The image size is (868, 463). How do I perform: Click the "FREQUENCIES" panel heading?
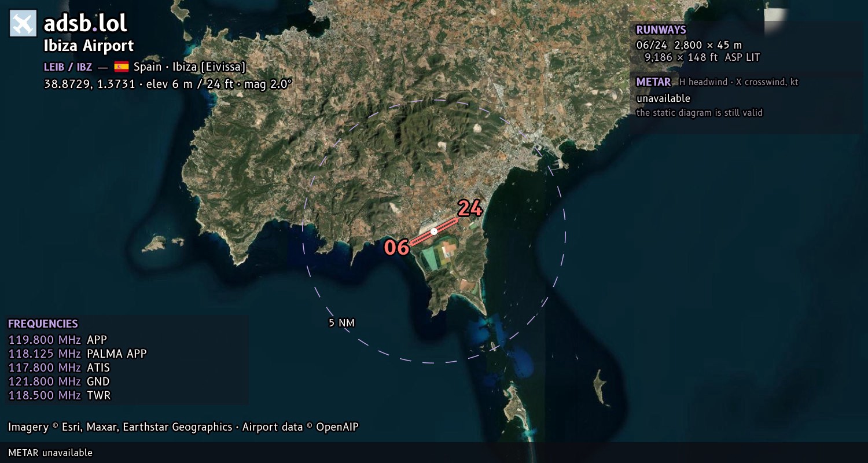pyautogui.click(x=43, y=324)
